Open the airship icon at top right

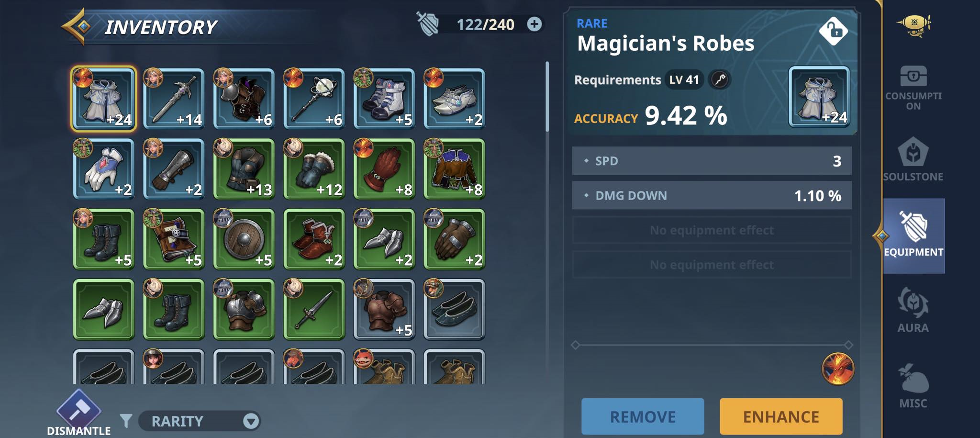click(x=914, y=25)
